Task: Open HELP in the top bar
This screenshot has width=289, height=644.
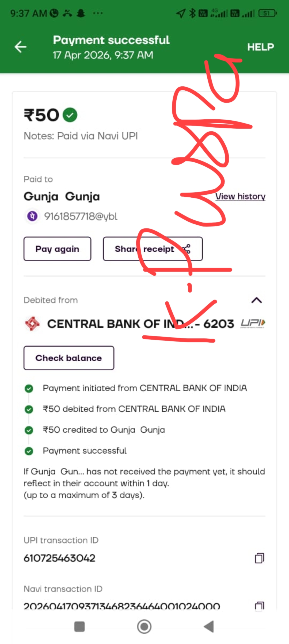Action: click(260, 47)
